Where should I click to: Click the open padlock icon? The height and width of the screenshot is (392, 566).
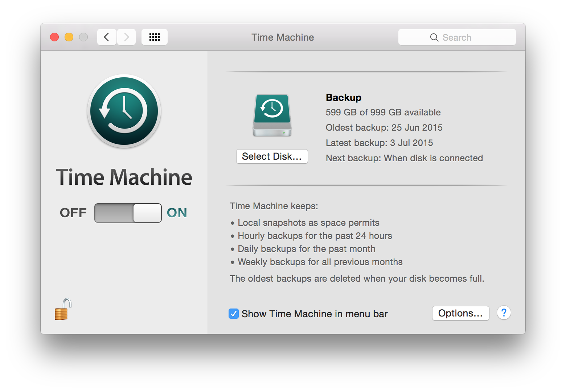click(63, 310)
